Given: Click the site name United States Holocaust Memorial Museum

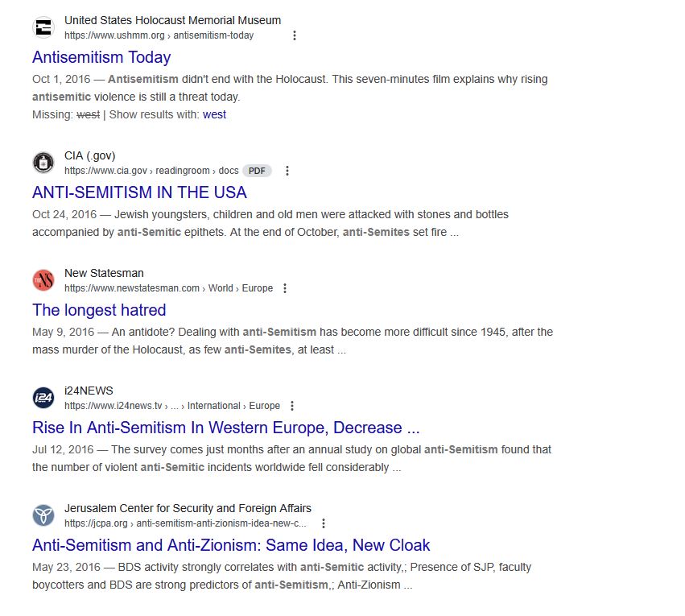Looking at the screenshot, I should point(172,21).
